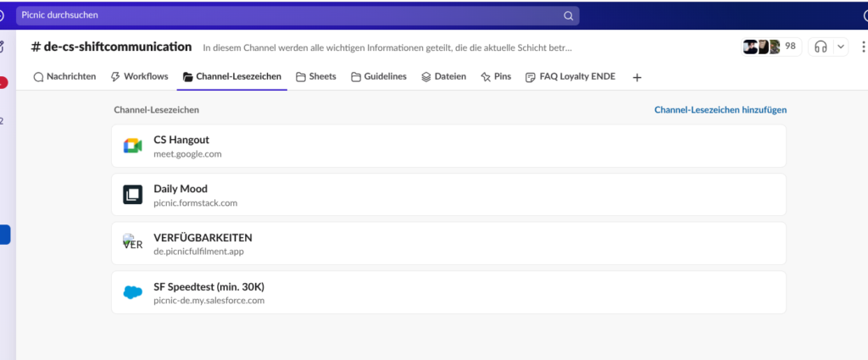
Task: Click the search magnifier icon
Action: pos(569,15)
